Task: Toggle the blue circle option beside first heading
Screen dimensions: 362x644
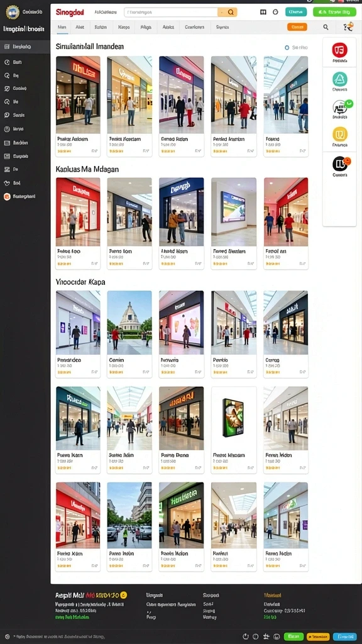Action: pyautogui.click(x=287, y=48)
